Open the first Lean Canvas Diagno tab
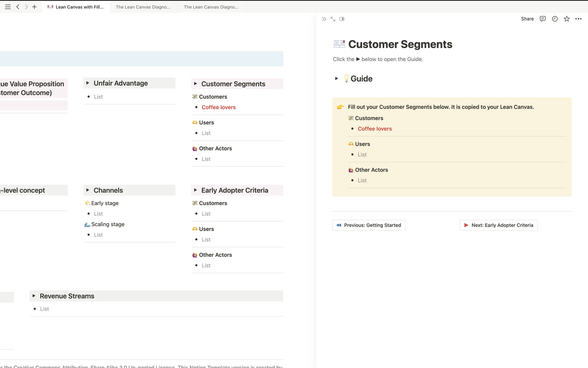The height and width of the screenshot is (368, 588). pos(143,7)
